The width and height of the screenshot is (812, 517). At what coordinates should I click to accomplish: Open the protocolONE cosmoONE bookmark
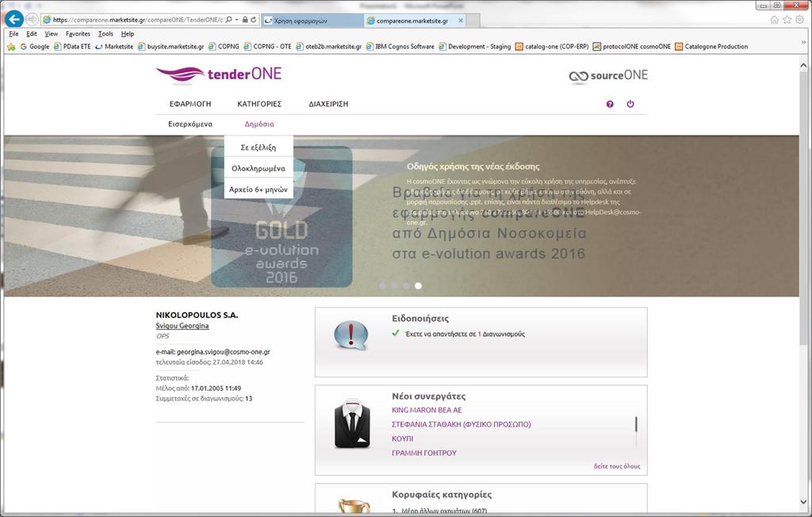[632, 47]
